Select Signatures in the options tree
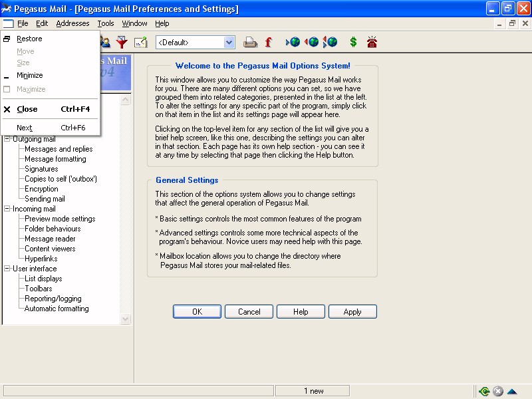 pyautogui.click(x=41, y=169)
